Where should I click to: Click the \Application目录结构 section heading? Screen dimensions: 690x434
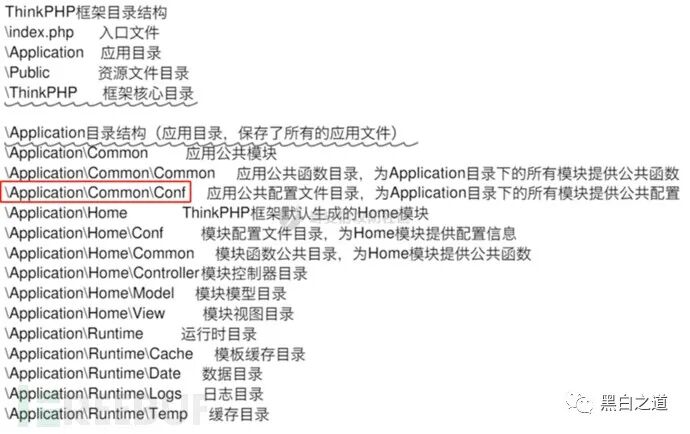click(x=201, y=133)
